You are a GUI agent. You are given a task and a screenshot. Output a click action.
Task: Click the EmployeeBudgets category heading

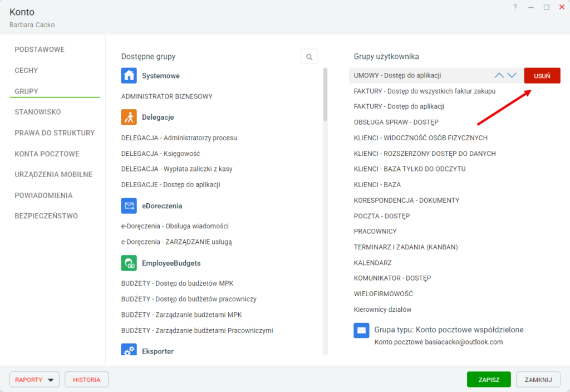click(x=171, y=263)
